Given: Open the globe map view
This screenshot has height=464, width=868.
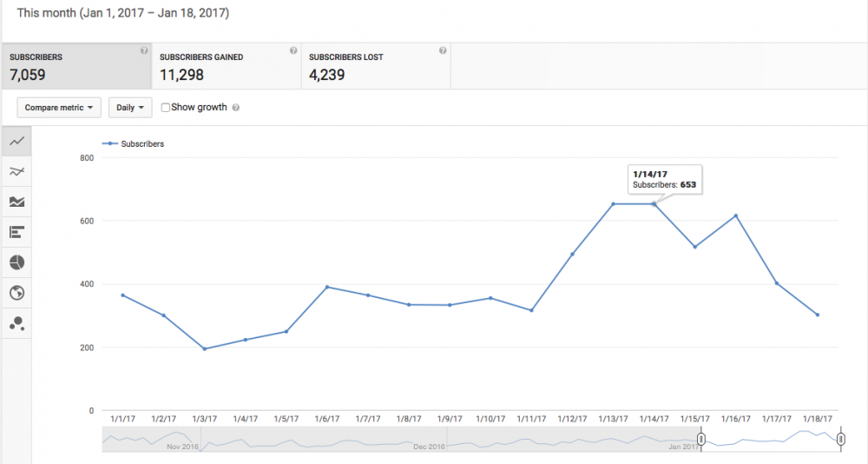Looking at the screenshot, I should pos(16,293).
